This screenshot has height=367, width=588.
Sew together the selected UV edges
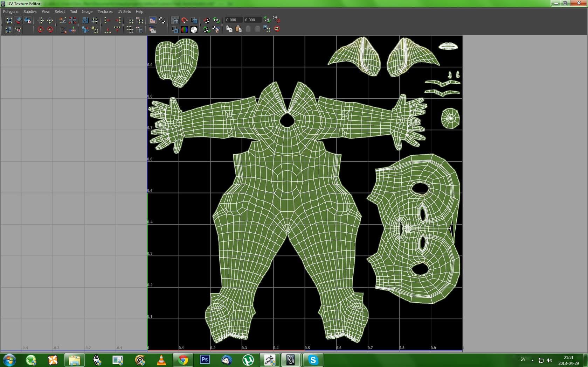(73, 20)
